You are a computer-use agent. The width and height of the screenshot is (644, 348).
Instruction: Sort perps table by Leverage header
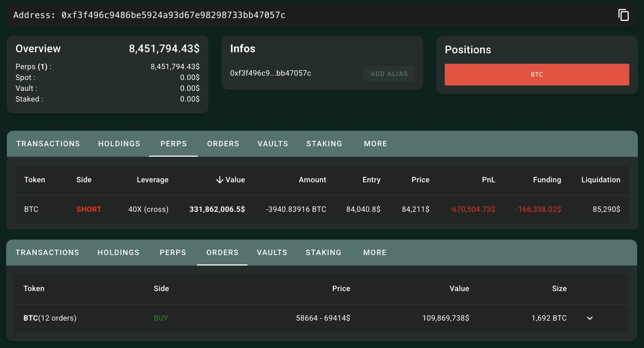[x=152, y=180]
